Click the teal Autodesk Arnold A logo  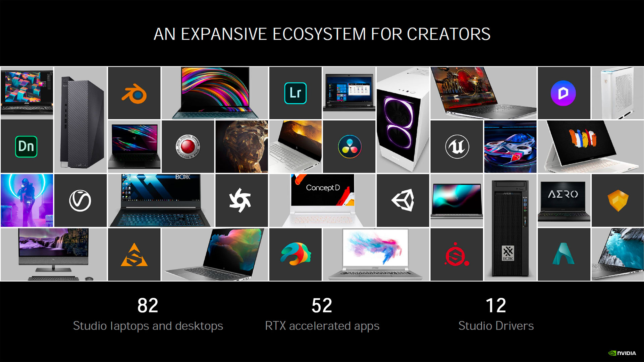(564, 254)
